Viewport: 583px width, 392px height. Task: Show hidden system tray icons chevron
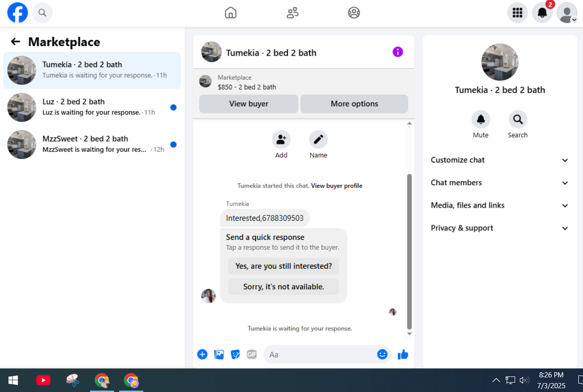pyautogui.click(x=496, y=380)
